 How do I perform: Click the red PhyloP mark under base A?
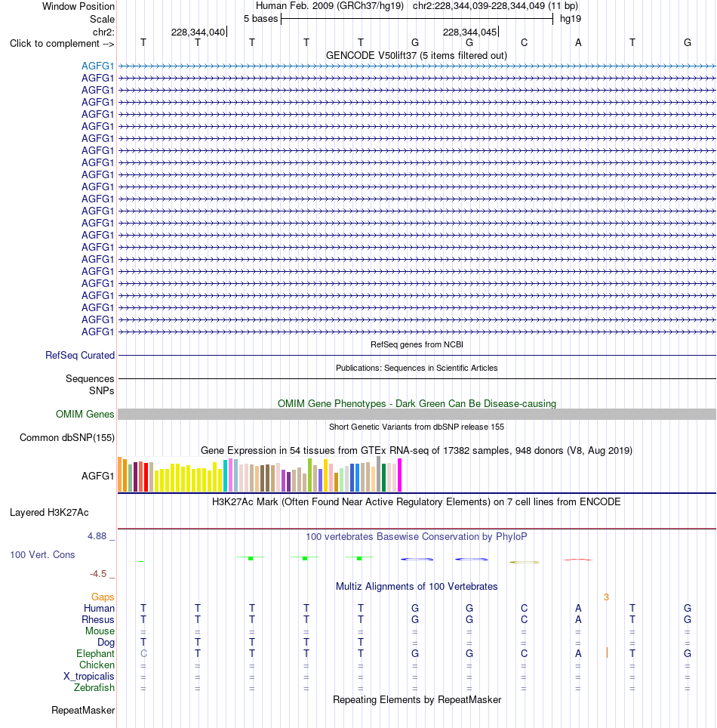click(578, 560)
